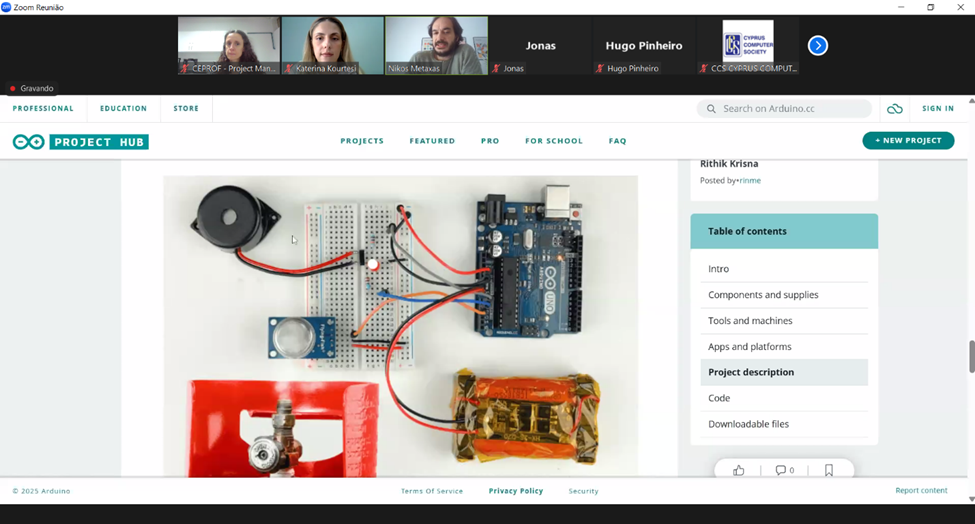Image resolution: width=975 pixels, height=524 pixels.
Task: Open the For School menu item
Action: tap(553, 141)
